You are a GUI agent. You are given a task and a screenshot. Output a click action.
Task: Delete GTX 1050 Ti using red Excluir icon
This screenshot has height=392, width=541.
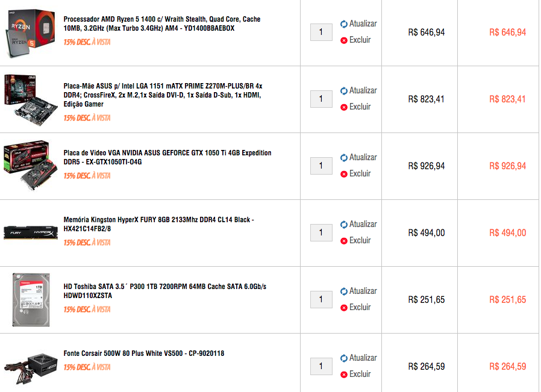(x=343, y=174)
